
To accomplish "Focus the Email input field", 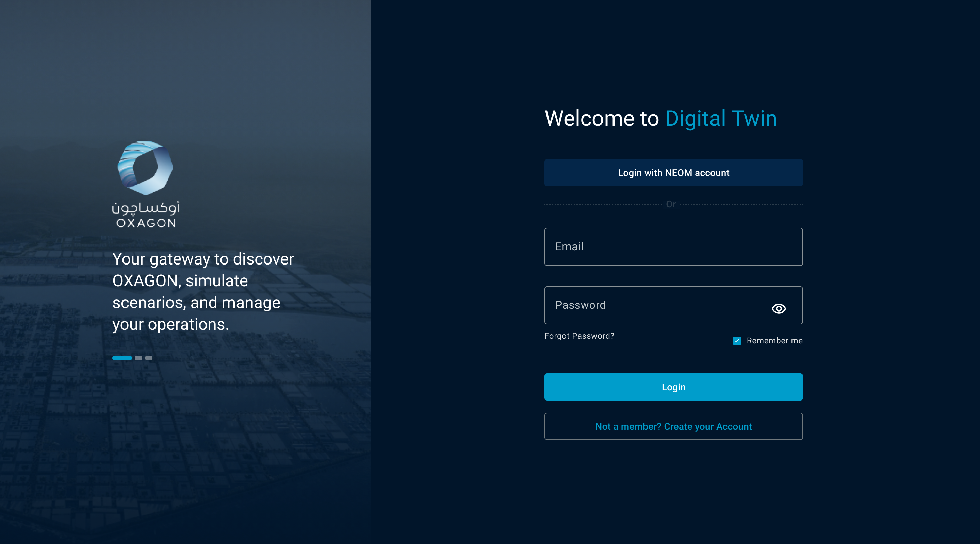I will tap(673, 247).
